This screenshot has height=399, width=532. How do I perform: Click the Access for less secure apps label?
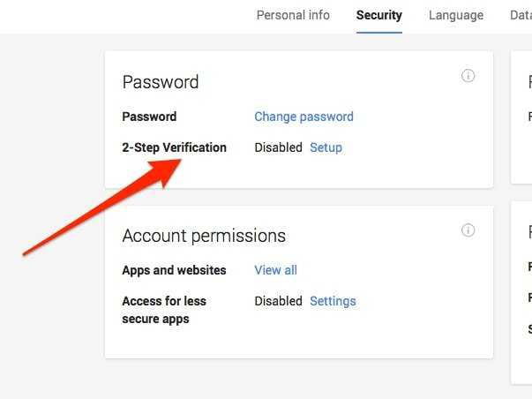click(164, 310)
